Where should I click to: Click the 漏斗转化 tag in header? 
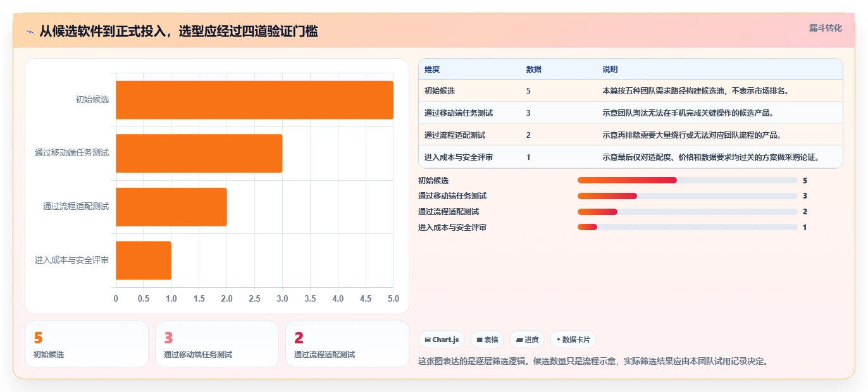825,28
